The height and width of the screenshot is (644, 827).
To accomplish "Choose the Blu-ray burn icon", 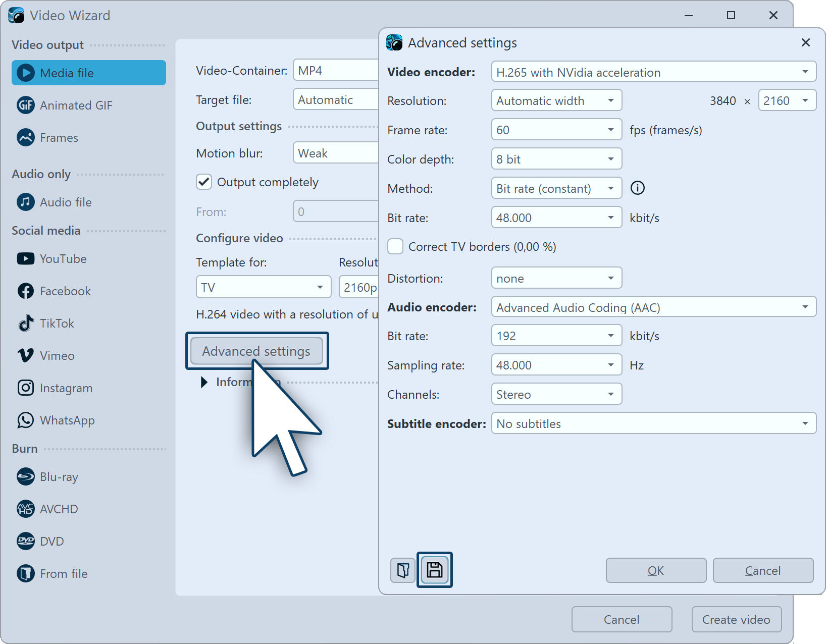I will tap(26, 477).
